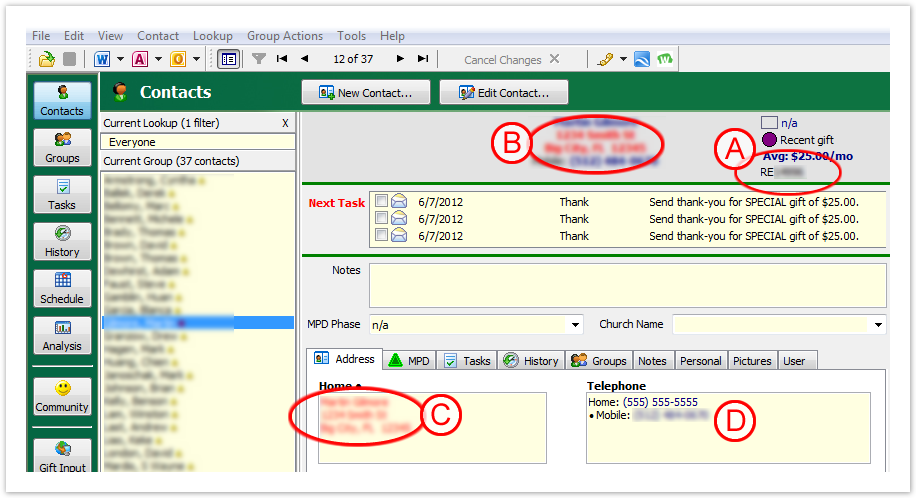Click the New Contact button
916x498 pixels.
[366, 93]
